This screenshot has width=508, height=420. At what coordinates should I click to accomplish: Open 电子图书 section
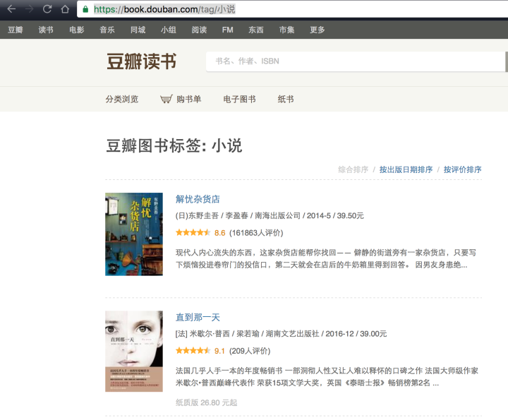click(x=239, y=100)
